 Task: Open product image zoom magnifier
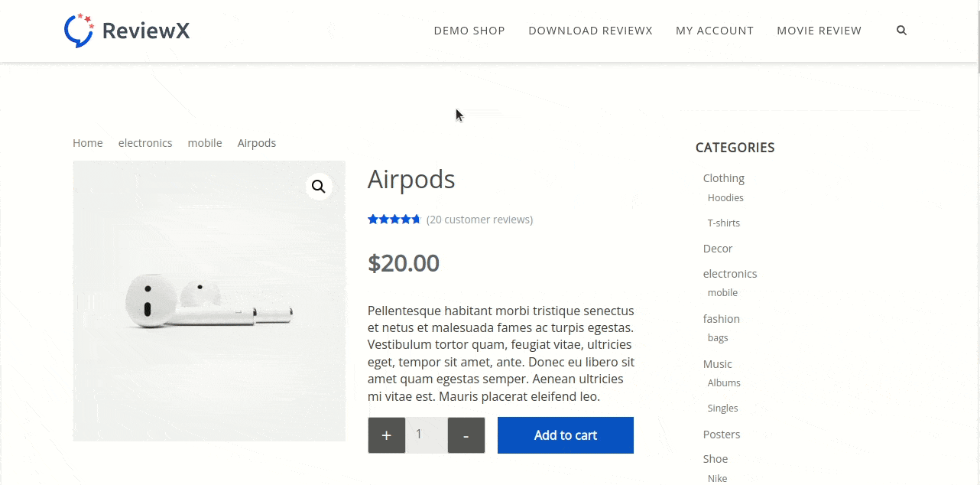[319, 187]
